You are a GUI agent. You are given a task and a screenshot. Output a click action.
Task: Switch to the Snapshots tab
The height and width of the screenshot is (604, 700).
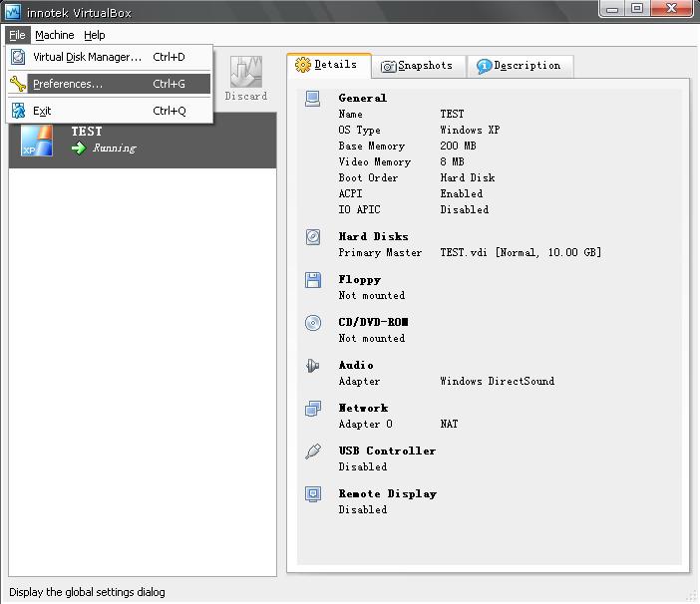point(418,66)
